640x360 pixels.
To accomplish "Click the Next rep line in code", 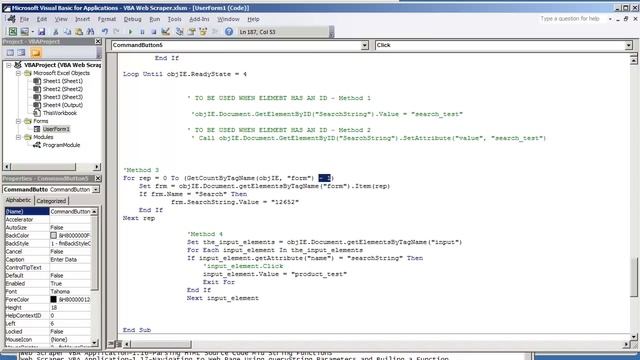I will click(x=139, y=218).
